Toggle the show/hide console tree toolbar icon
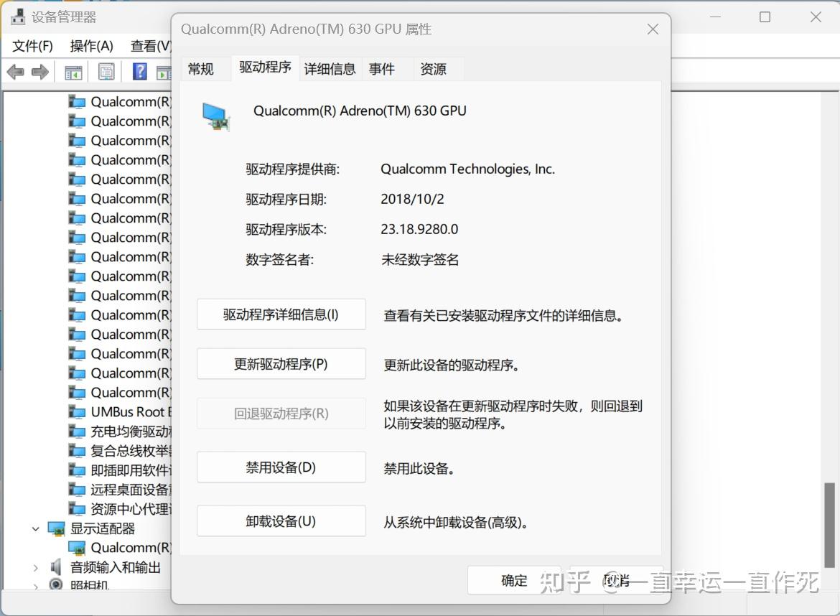The width and height of the screenshot is (840, 616). pyautogui.click(x=73, y=72)
